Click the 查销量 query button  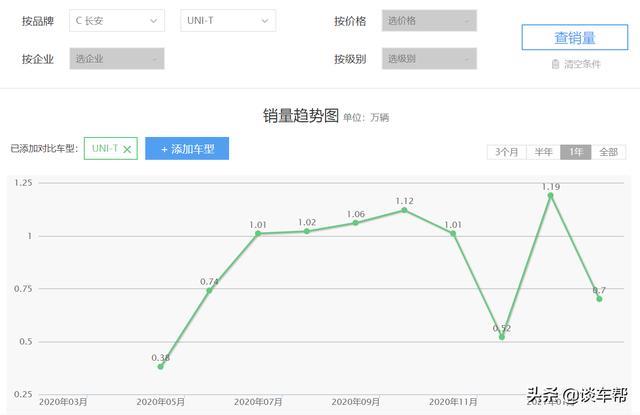[575, 38]
